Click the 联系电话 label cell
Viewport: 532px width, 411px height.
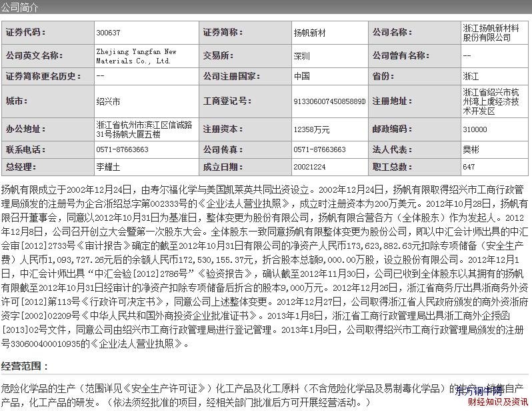point(48,149)
